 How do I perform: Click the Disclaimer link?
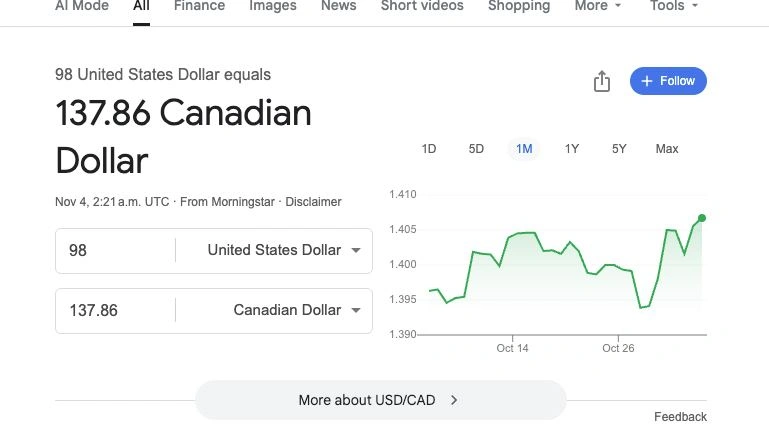tap(313, 202)
